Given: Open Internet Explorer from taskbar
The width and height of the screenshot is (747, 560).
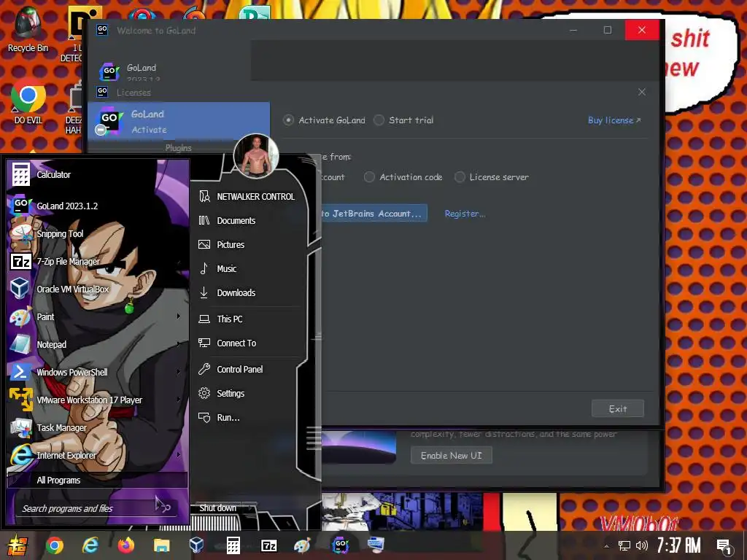Looking at the screenshot, I should click(x=90, y=545).
